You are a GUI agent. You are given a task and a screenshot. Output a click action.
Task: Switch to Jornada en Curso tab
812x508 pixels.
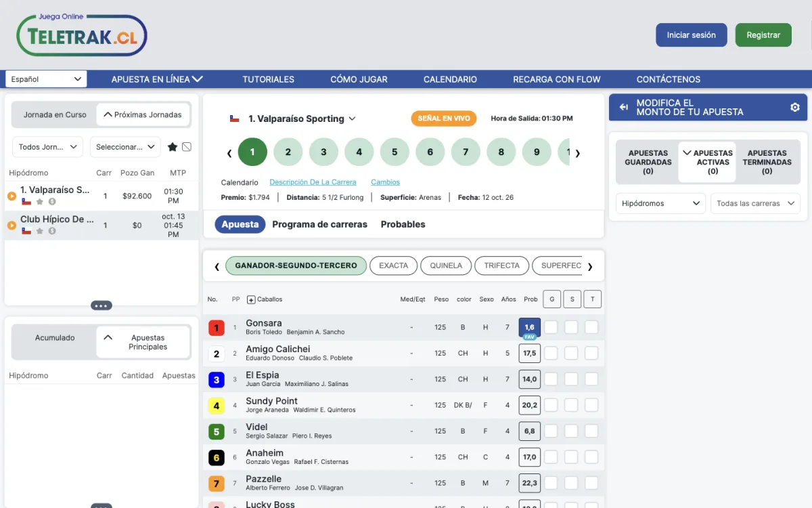click(x=55, y=115)
